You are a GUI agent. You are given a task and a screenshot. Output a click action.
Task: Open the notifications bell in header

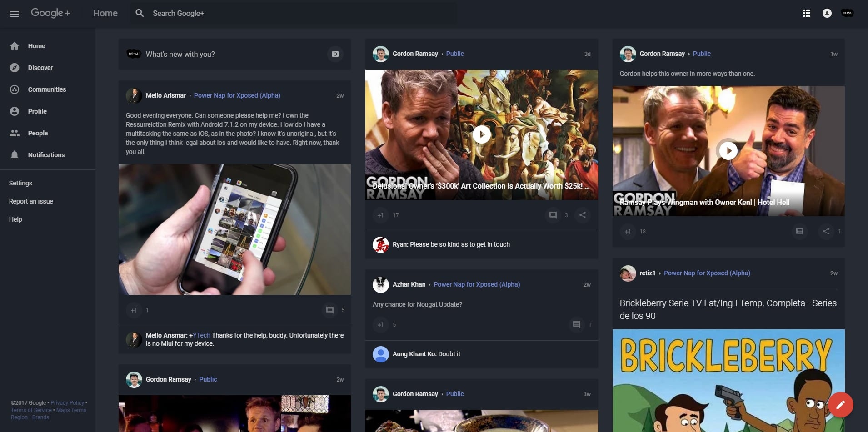827,13
